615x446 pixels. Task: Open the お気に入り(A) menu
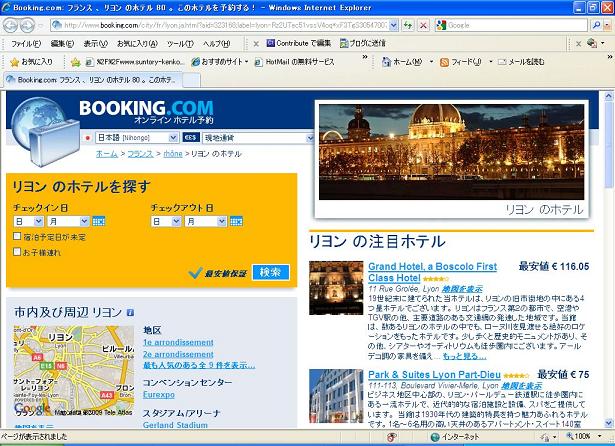[137, 44]
